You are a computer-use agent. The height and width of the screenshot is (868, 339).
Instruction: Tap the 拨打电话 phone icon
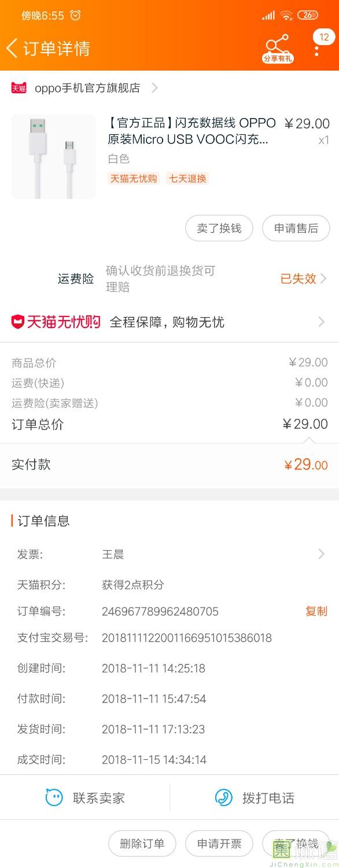223,798
